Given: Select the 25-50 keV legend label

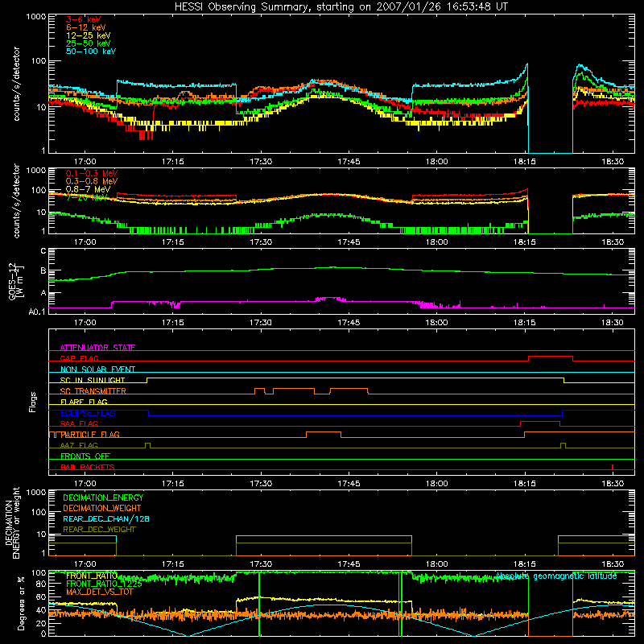Looking at the screenshot, I should (88, 43).
